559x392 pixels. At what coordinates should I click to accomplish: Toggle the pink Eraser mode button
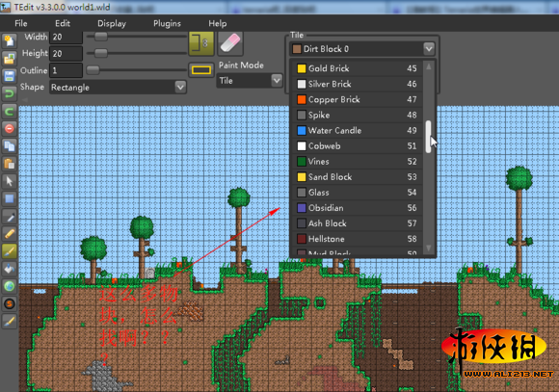tap(230, 43)
